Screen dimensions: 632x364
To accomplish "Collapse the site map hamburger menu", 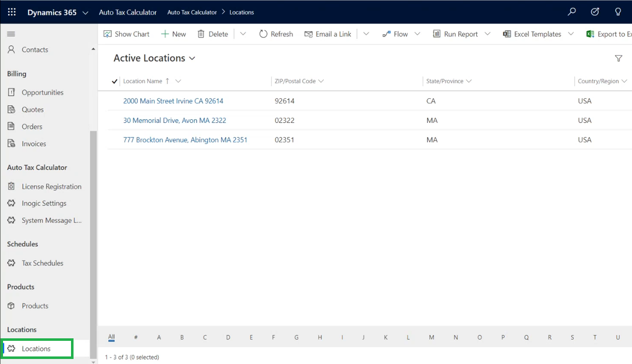I will 11,34.
